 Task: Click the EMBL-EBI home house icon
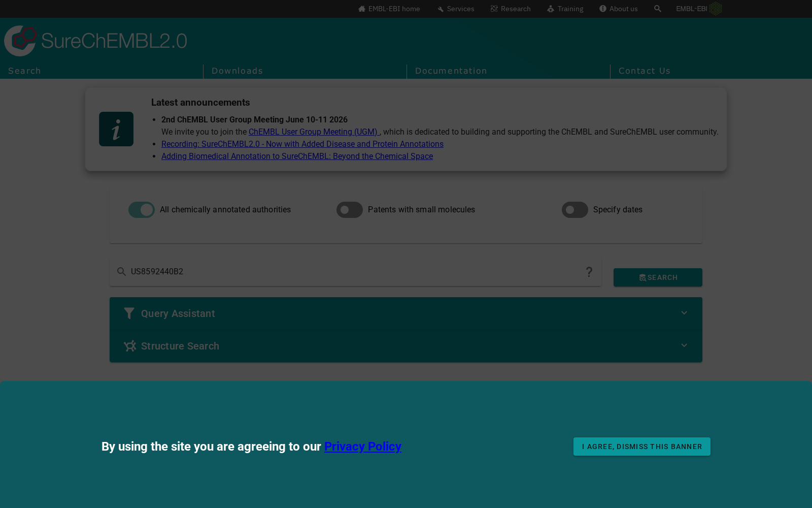pos(362,9)
